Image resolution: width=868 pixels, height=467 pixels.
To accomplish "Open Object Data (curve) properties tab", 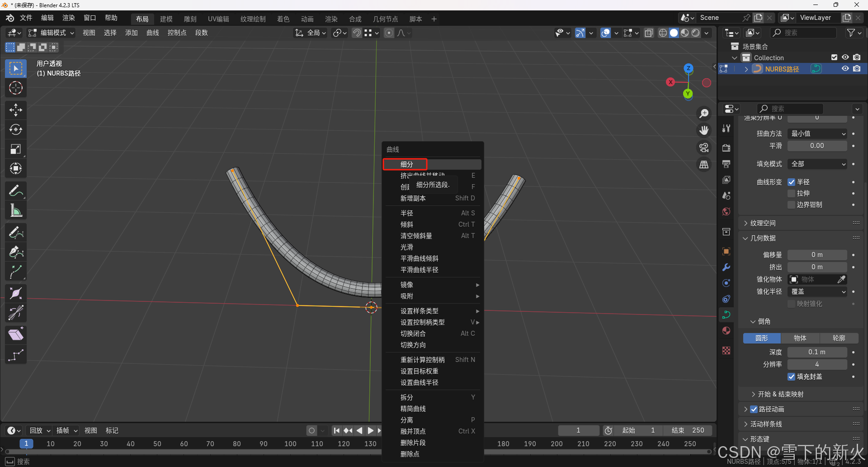I will pyautogui.click(x=726, y=315).
